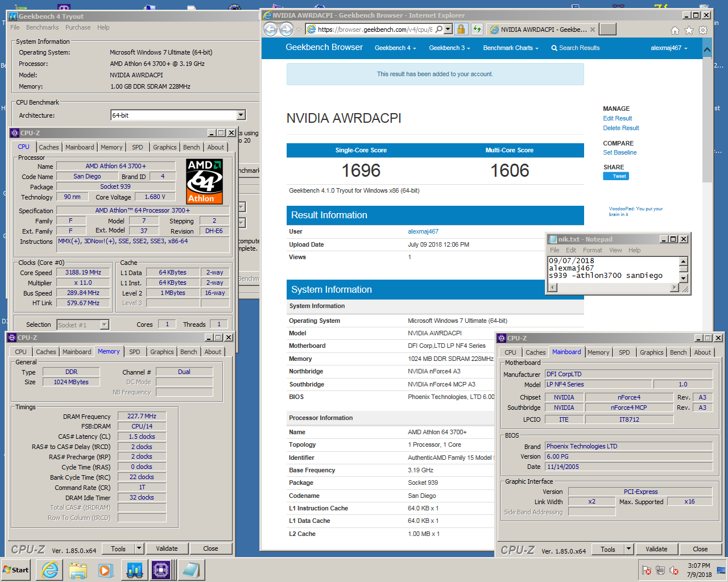Click Close in the Mainboard CPU-Z window

point(700,549)
